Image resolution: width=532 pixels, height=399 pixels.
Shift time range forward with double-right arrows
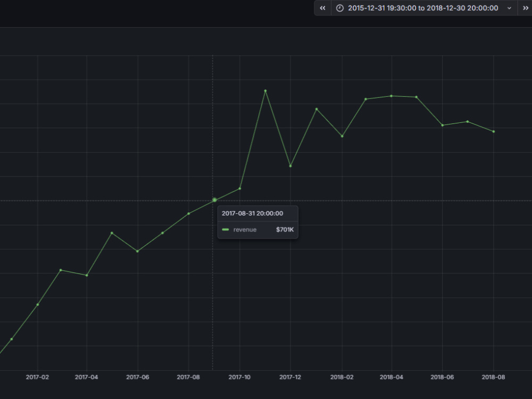pyautogui.click(x=525, y=8)
